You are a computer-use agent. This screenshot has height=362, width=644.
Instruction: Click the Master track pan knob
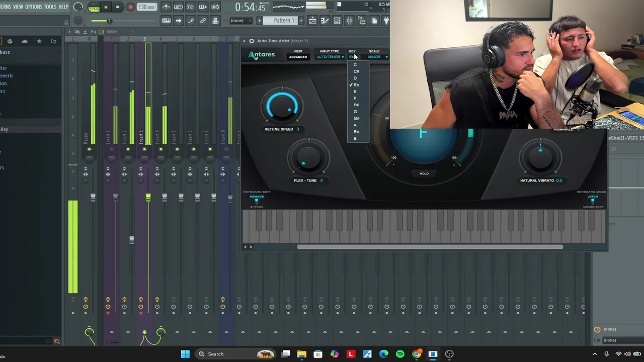[x=89, y=158]
